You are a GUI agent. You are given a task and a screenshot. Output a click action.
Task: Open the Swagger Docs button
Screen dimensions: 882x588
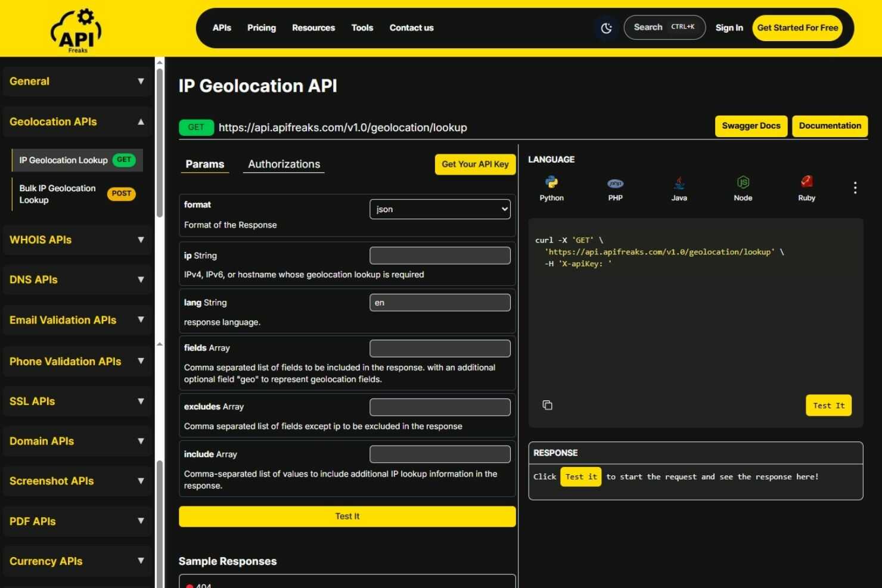751,126
